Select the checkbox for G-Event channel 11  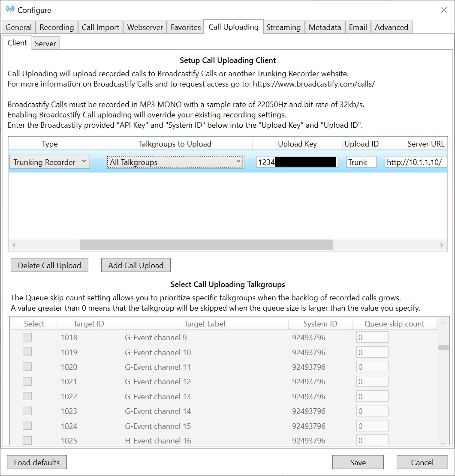(27, 367)
